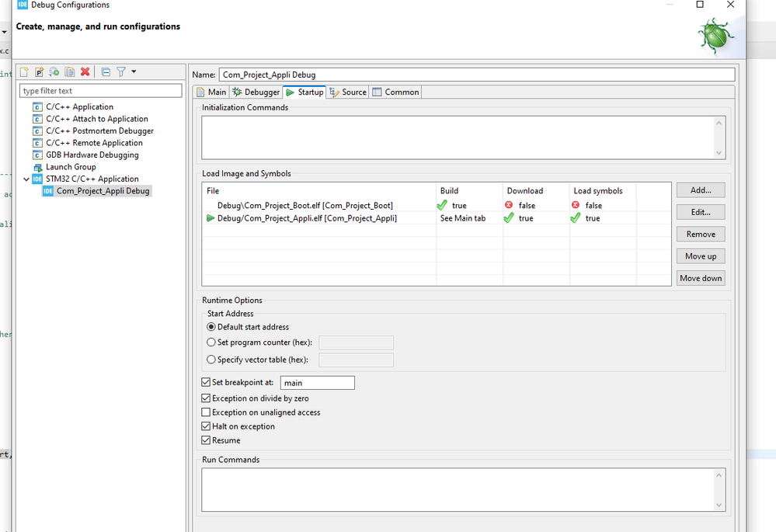
Task: Toggle the Resume checkbox
Action: [206, 440]
